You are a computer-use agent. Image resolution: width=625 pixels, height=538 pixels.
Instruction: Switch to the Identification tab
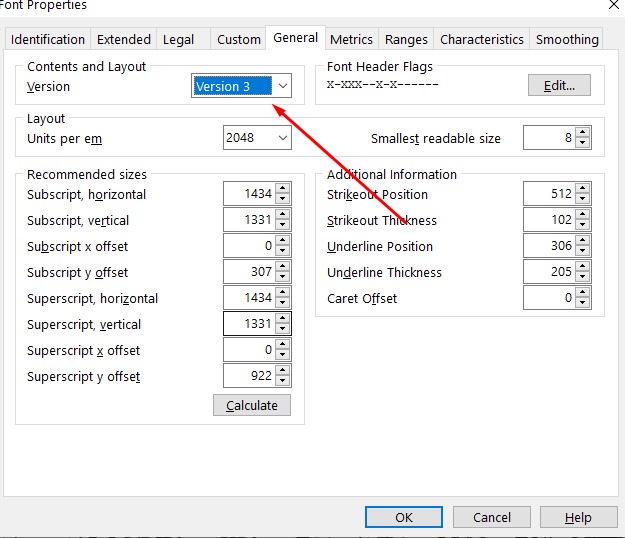click(47, 39)
